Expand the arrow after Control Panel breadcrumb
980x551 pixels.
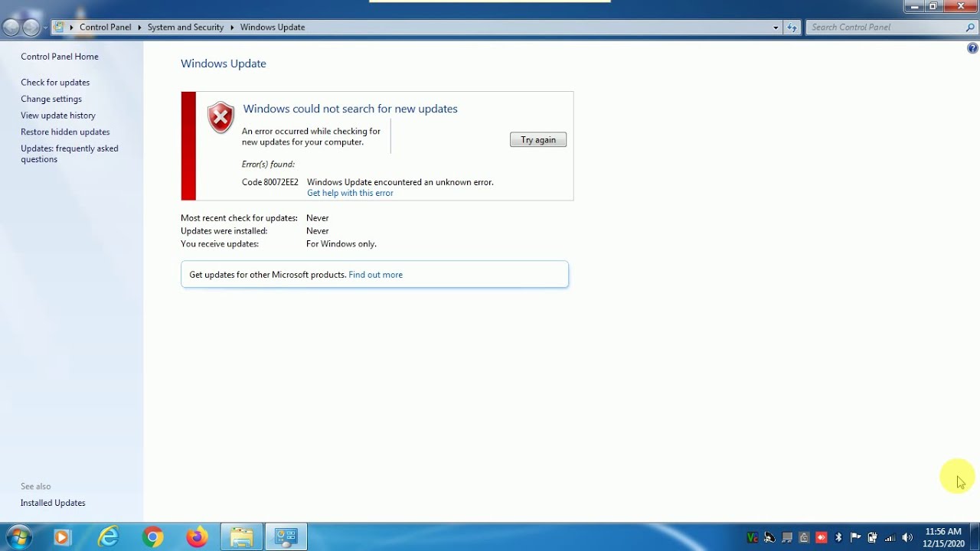(139, 28)
